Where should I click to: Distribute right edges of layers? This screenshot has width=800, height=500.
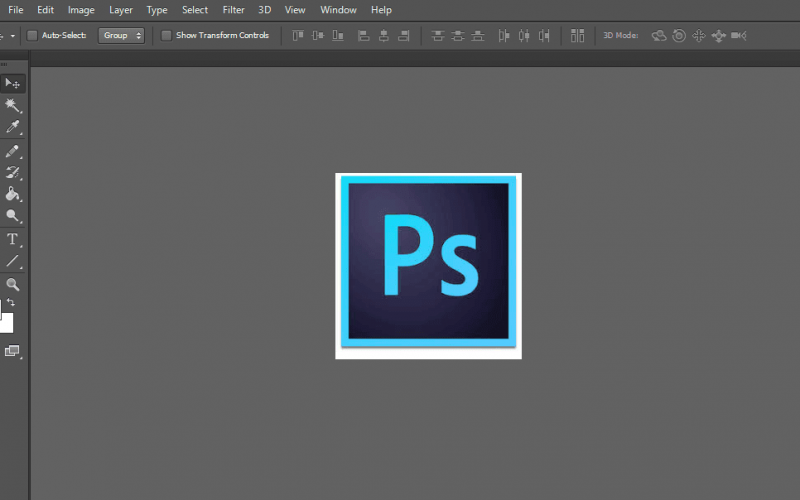point(544,35)
